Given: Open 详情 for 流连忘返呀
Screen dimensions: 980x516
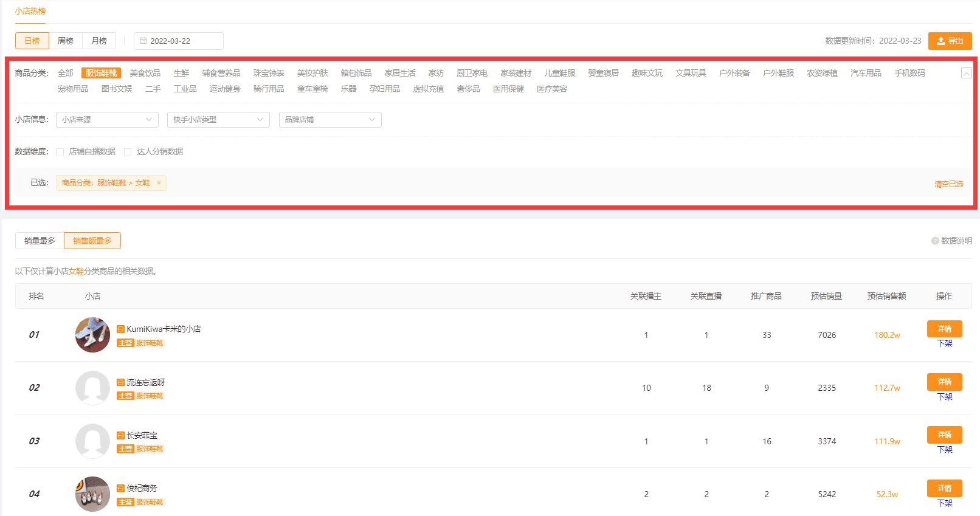Looking at the screenshot, I should point(945,382).
